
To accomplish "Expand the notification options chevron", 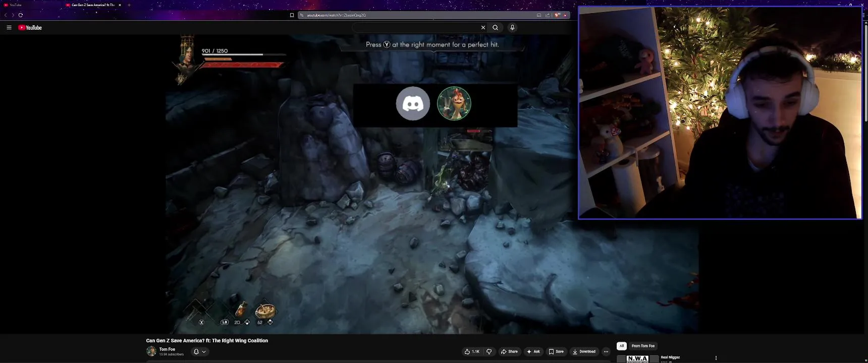I will [204, 352].
